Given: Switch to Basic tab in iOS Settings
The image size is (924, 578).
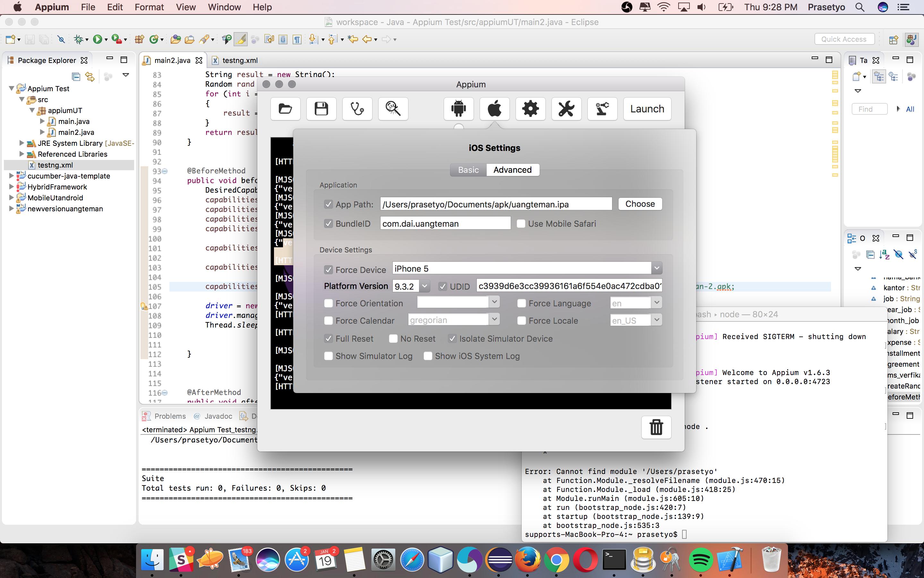Looking at the screenshot, I should (x=468, y=170).
